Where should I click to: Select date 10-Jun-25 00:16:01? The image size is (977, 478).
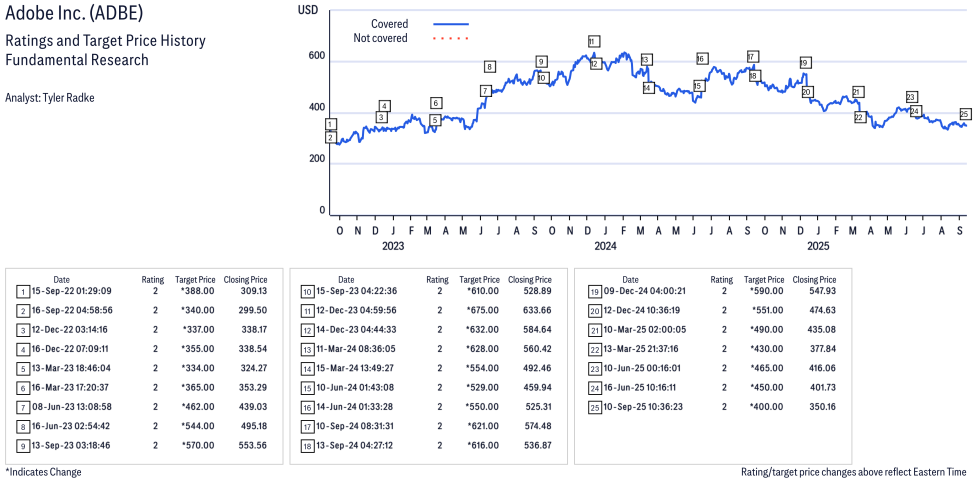tap(644, 368)
